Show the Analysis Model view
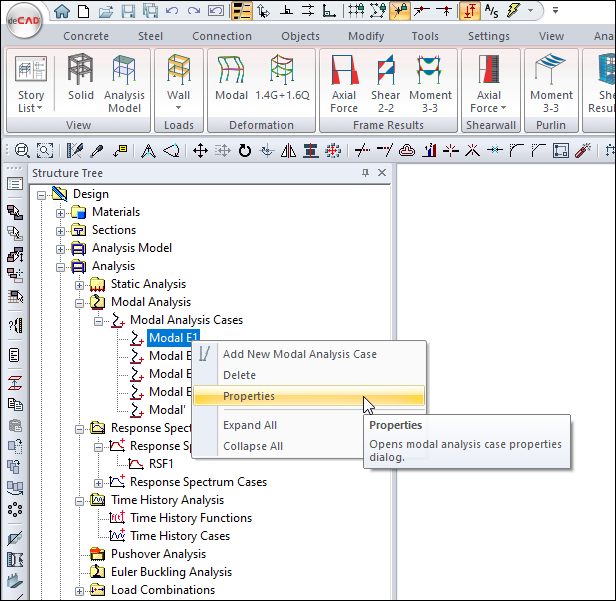 (124, 83)
